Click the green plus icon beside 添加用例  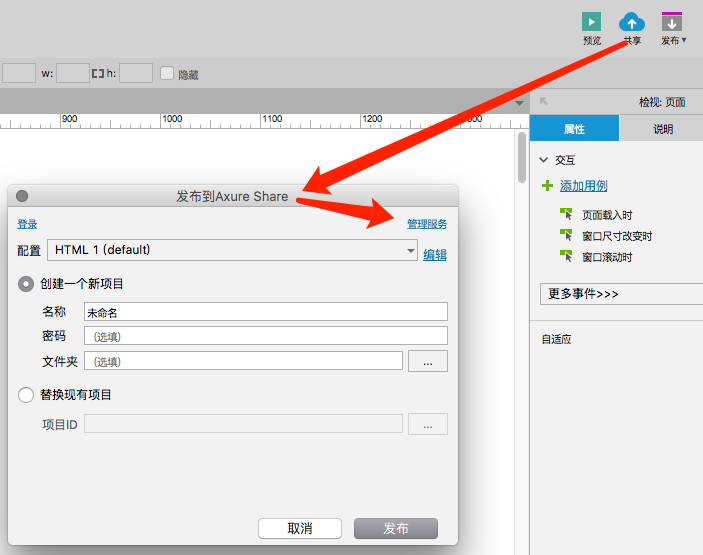pyautogui.click(x=547, y=186)
